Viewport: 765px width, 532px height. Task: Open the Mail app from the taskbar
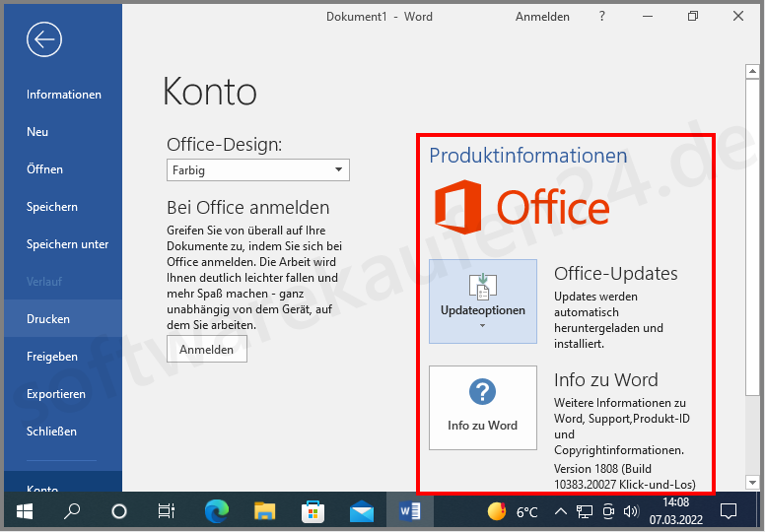(x=362, y=511)
